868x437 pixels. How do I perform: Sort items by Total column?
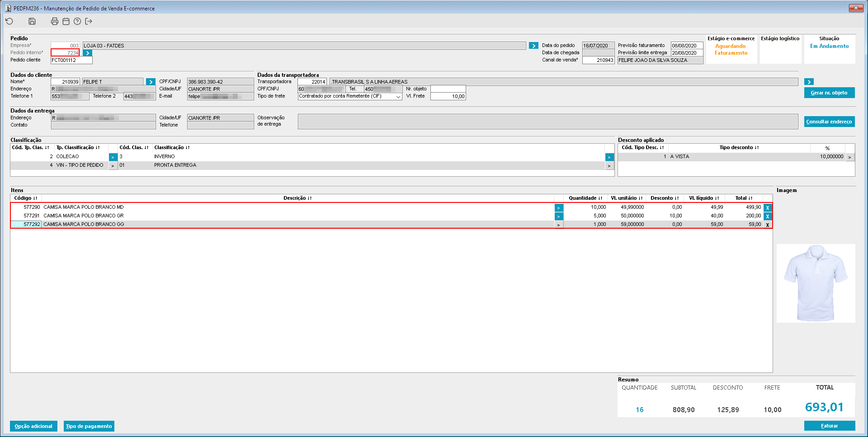click(x=744, y=198)
